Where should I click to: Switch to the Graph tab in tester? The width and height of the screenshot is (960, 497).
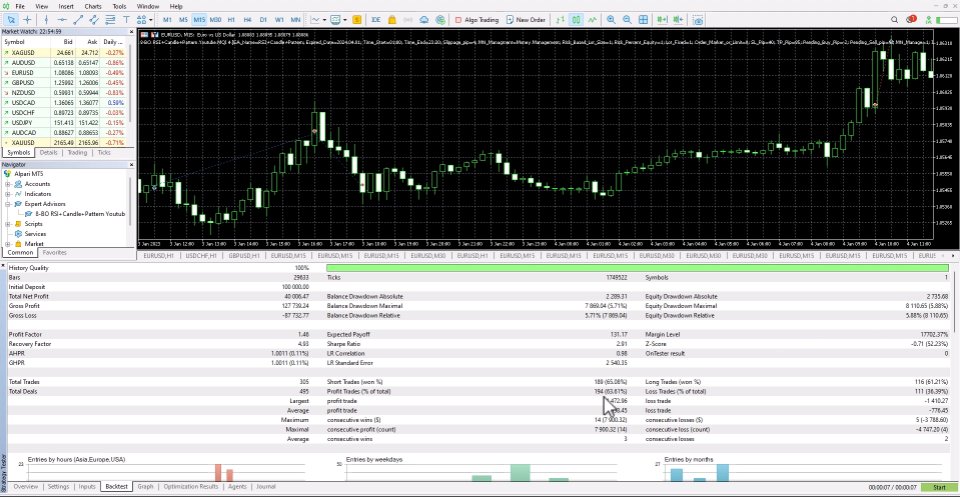(x=145, y=487)
